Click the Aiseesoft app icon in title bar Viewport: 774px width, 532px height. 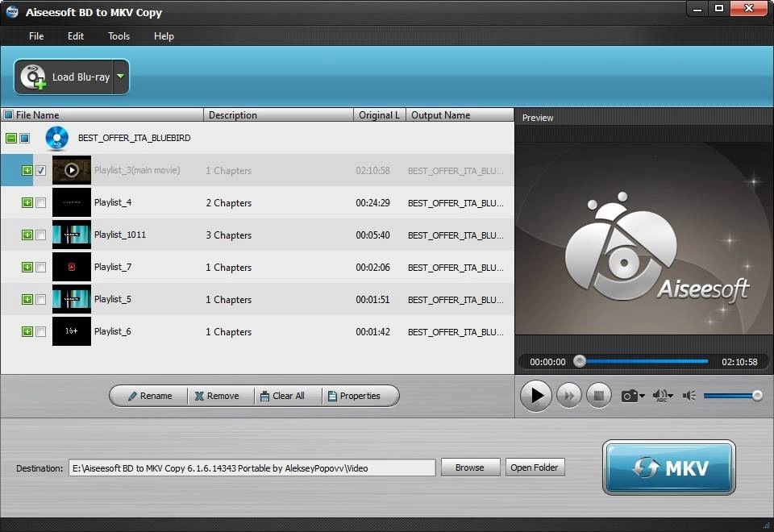12,12
